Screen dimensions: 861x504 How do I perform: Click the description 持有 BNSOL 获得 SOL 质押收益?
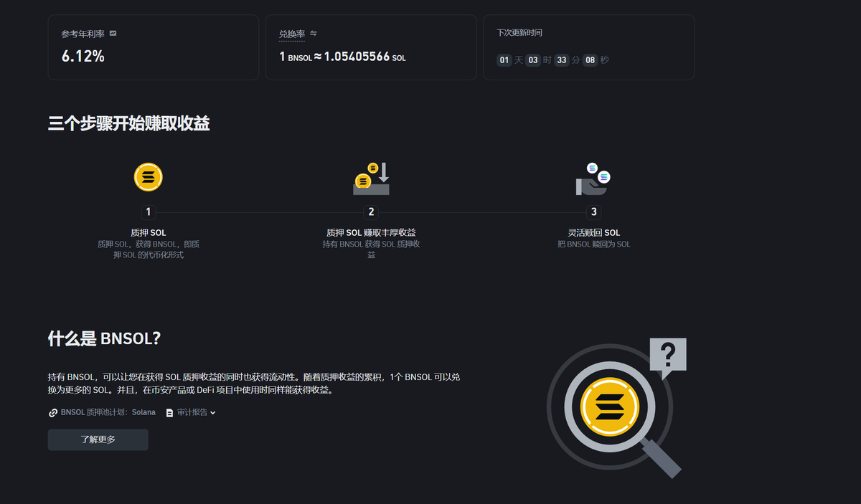(x=371, y=249)
